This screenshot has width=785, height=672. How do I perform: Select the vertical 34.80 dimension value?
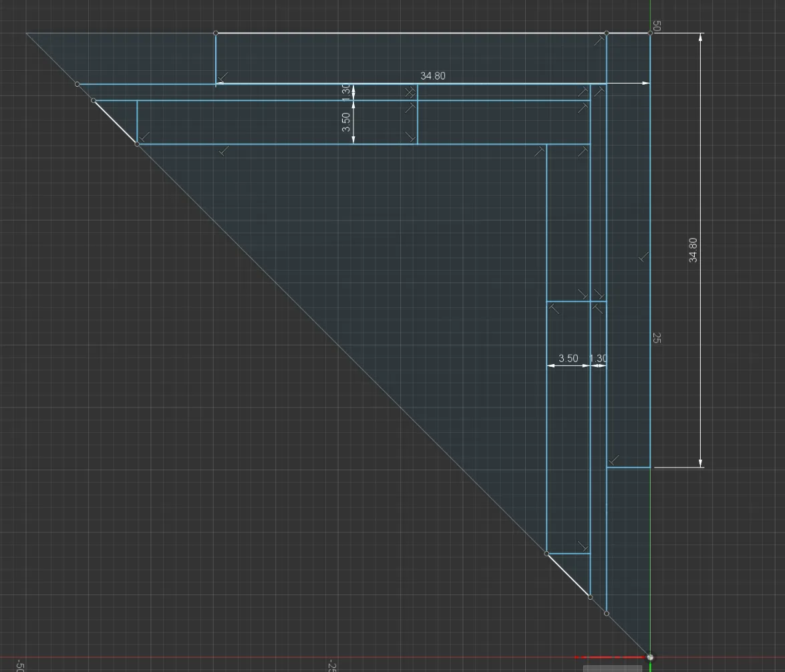coord(692,250)
